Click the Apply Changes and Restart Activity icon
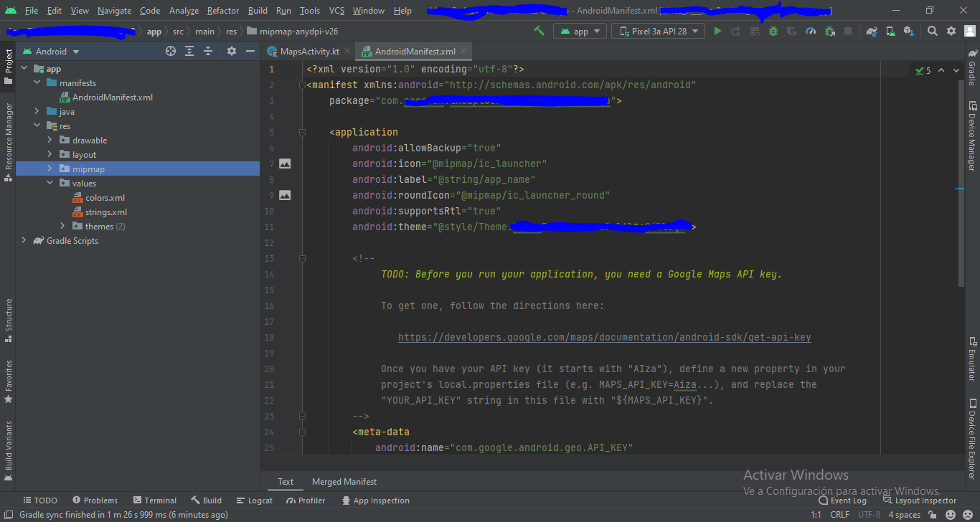 (736, 31)
